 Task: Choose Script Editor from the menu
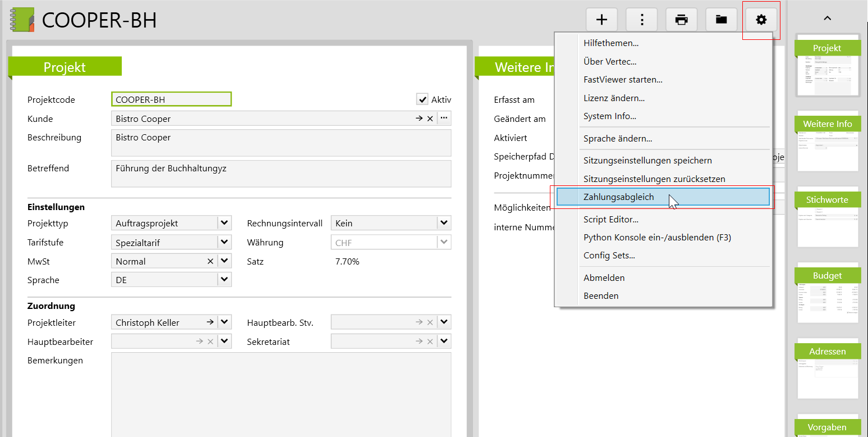coord(610,220)
